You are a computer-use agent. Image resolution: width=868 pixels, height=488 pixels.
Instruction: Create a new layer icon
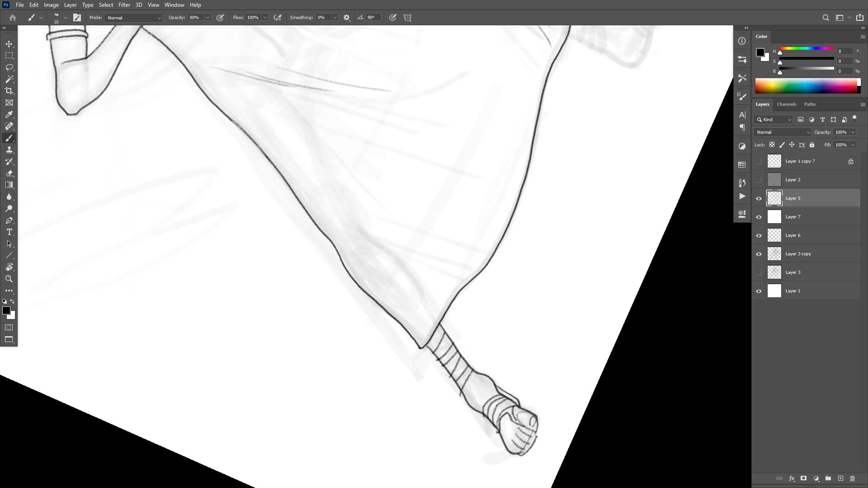coord(840,478)
